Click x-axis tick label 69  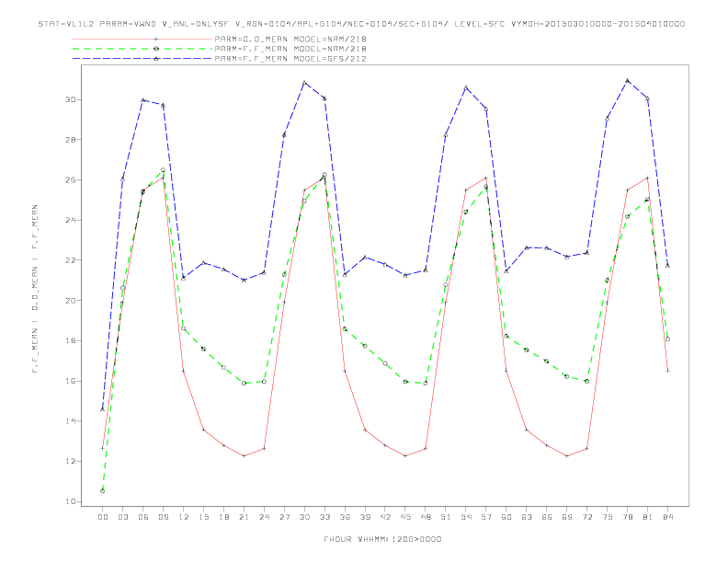coord(567,517)
